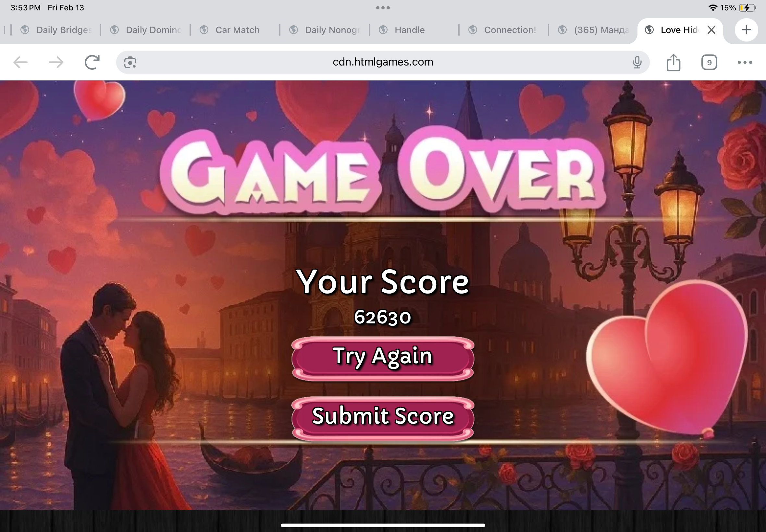The height and width of the screenshot is (532, 766).
Task: Open the share sheet icon
Action: pos(673,62)
